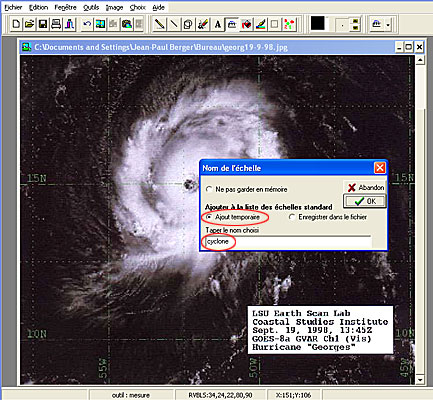Image resolution: width=433 pixels, height=400 pixels.
Task: Close the georg19-9-98.jpg image window
Action: (x=419, y=47)
